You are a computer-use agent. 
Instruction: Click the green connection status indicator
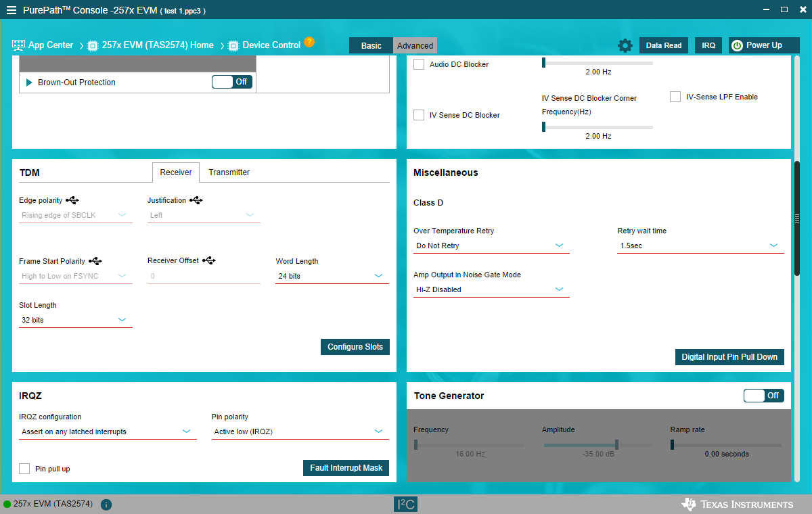pos(7,505)
